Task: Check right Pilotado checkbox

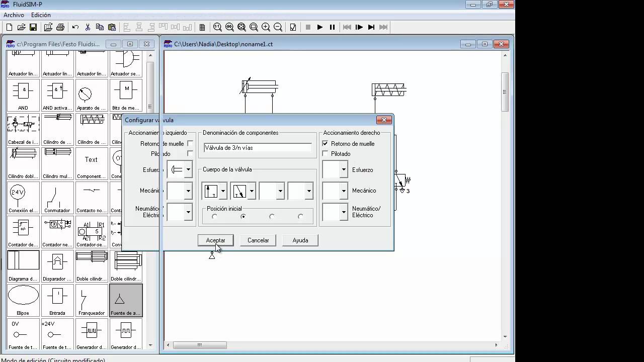Action: pyautogui.click(x=325, y=154)
